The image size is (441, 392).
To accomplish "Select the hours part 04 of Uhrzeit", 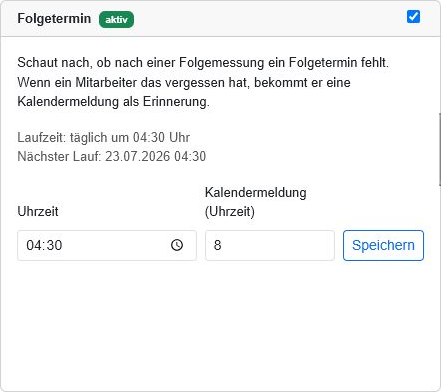I will point(33,245).
